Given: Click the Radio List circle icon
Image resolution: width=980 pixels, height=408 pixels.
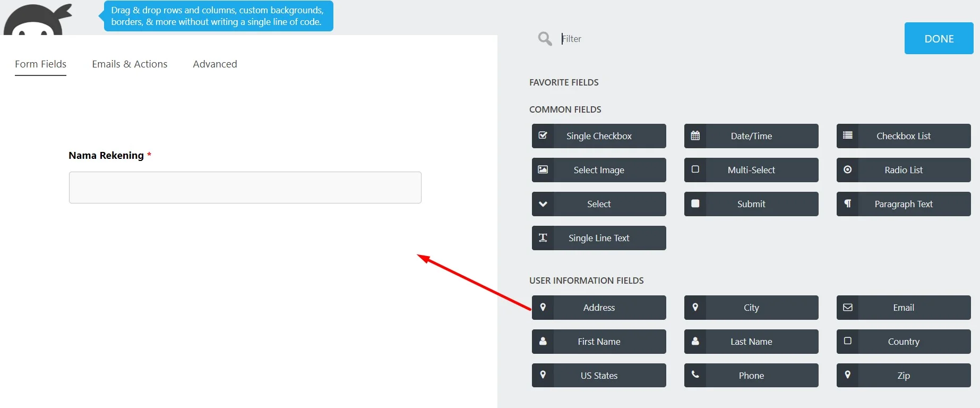Looking at the screenshot, I should pos(848,169).
